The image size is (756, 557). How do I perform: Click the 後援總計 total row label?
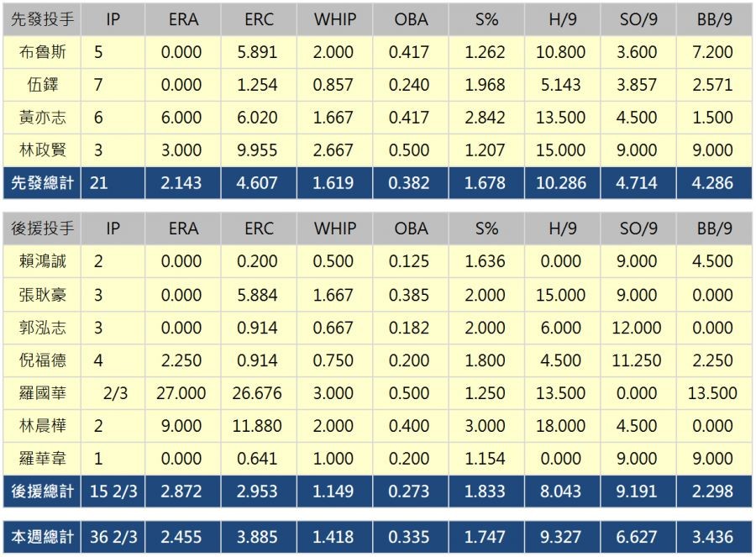(42, 491)
